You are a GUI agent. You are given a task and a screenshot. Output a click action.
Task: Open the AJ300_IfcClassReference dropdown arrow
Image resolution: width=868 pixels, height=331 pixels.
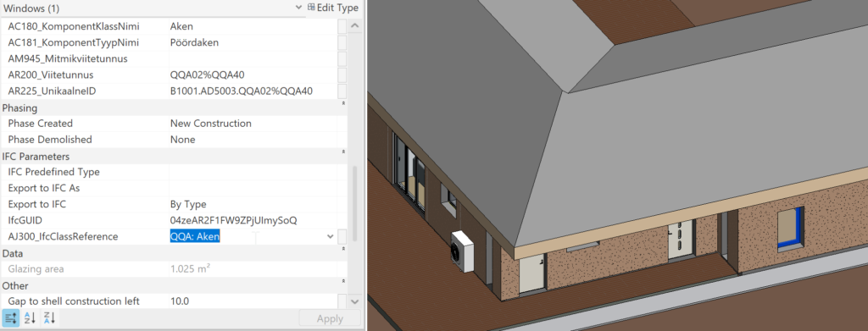(331, 236)
